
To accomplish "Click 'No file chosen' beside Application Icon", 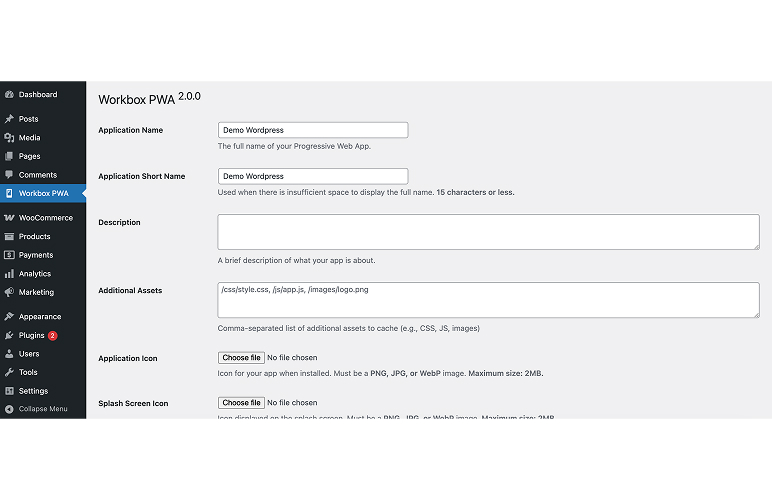I will [x=292, y=358].
